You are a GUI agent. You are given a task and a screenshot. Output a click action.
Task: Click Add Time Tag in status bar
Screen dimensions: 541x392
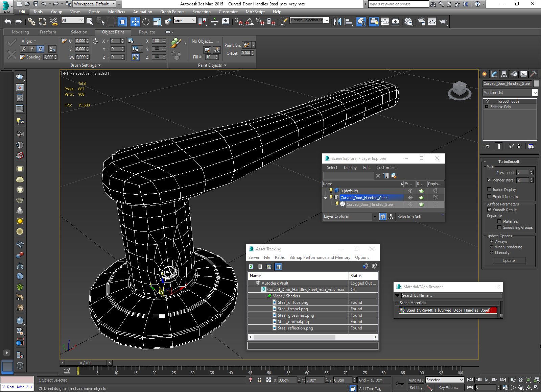coord(370,389)
